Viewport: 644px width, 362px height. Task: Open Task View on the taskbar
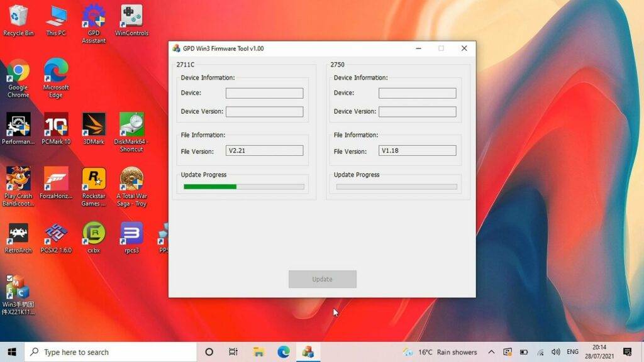233,352
